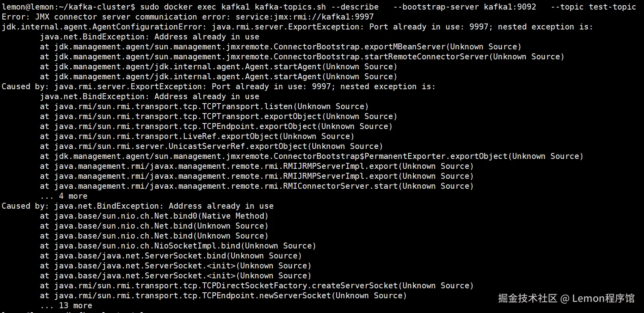
Task: Click the service:jmx:rmi://kafka1:9997 URL
Action: pos(304,17)
